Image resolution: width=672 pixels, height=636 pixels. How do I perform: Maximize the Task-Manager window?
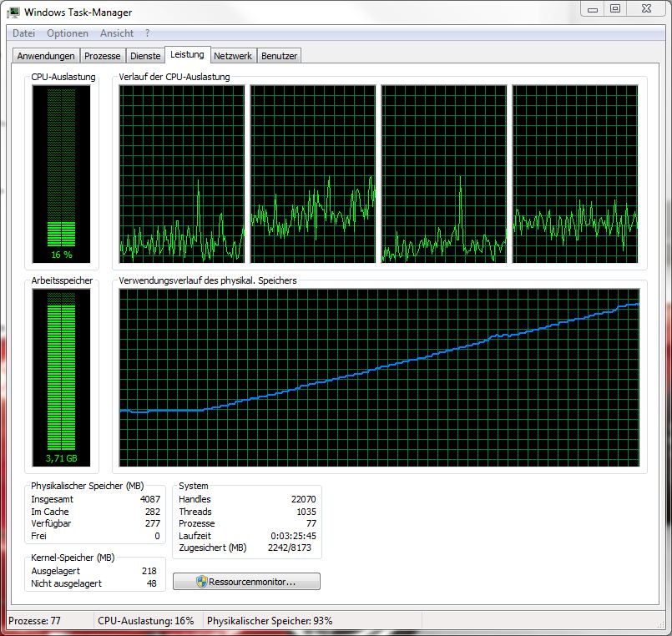[615, 9]
